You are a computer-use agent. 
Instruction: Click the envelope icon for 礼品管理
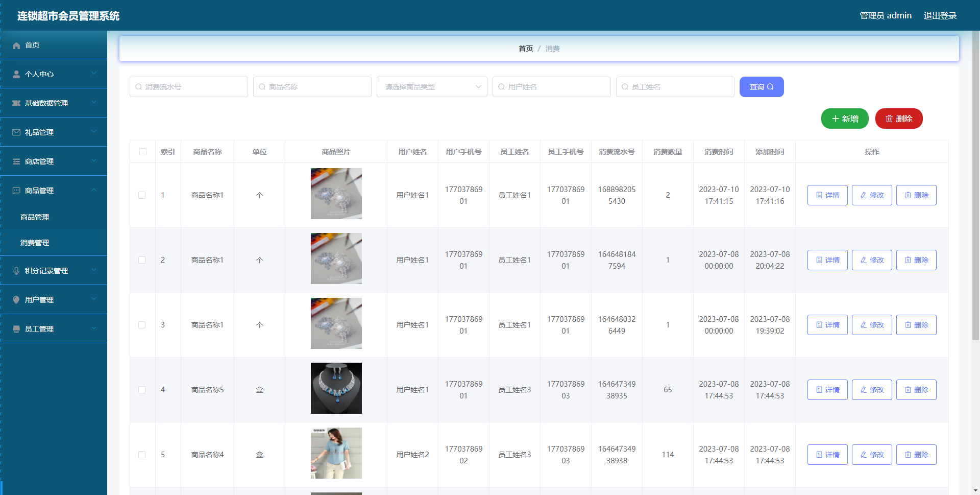click(16, 133)
